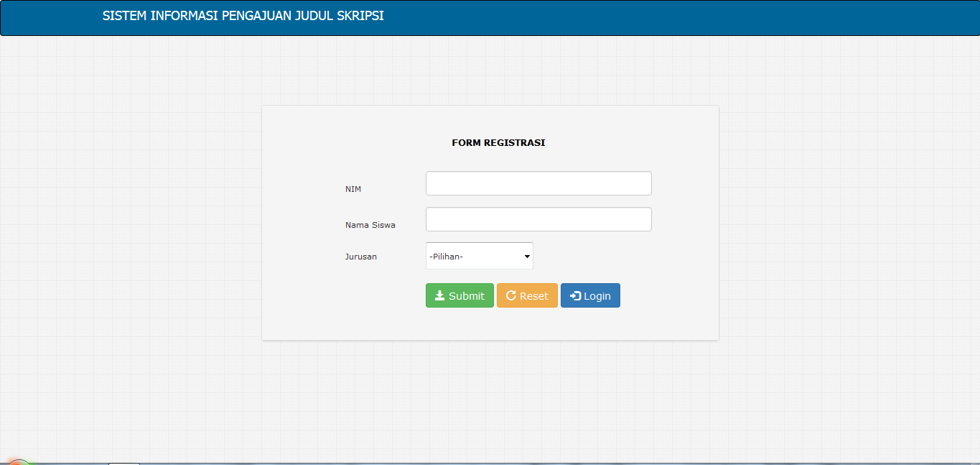Click inside the NIM input field

[538, 183]
